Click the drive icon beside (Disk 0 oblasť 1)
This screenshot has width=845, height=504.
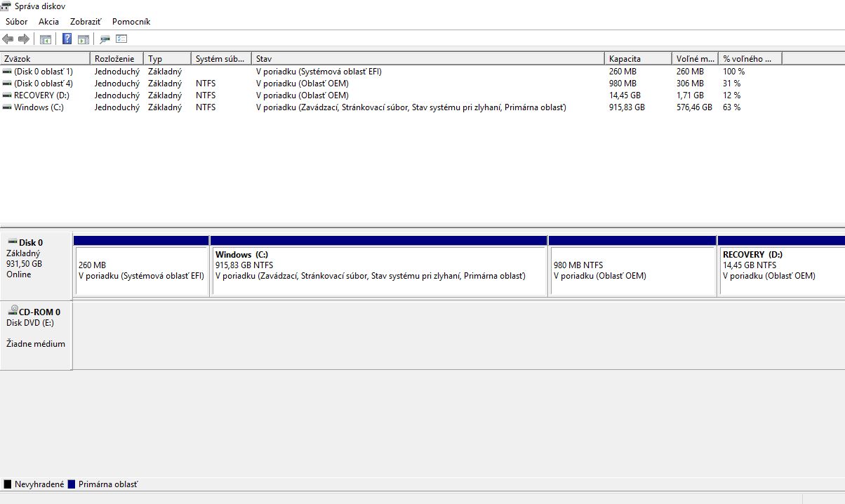pyautogui.click(x=7, y=72)
